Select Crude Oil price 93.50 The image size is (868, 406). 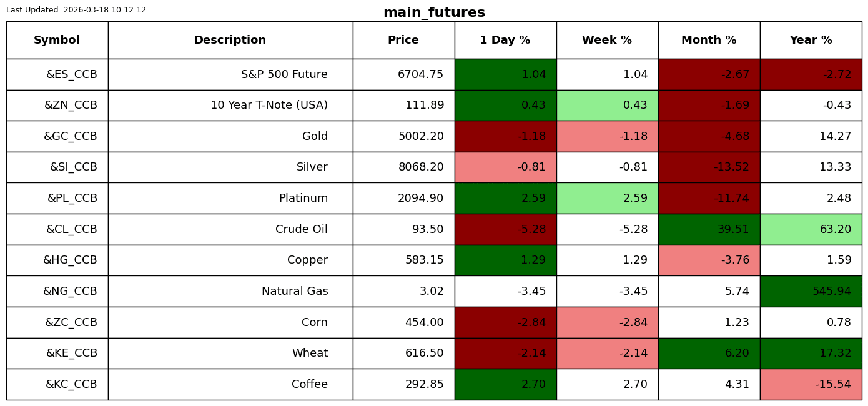pyautogui.click(x=403, y=229)
